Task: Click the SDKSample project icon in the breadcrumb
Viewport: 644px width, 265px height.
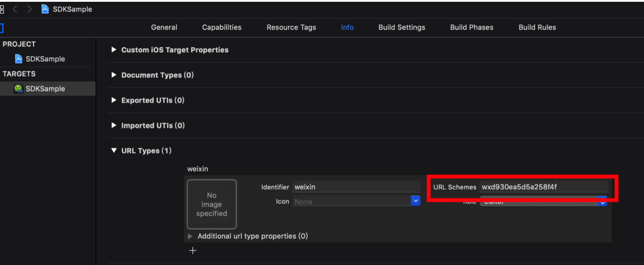Action: 45,9
